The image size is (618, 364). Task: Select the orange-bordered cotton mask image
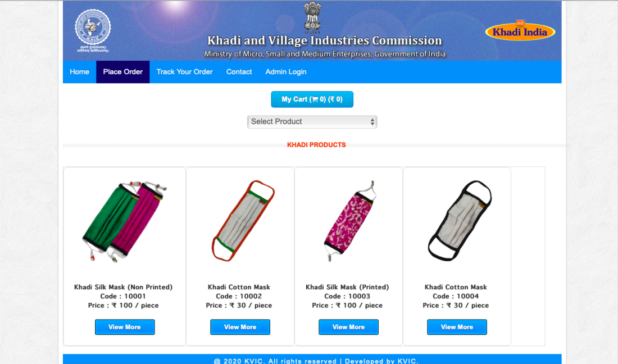[243, 221]
